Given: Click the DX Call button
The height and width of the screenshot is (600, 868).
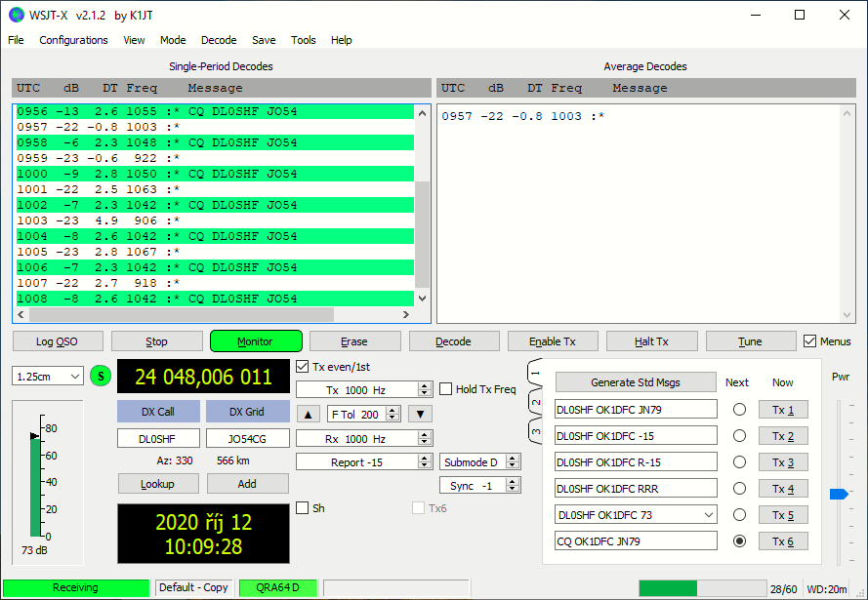Looking at the screenshot, I should (158, 412).
